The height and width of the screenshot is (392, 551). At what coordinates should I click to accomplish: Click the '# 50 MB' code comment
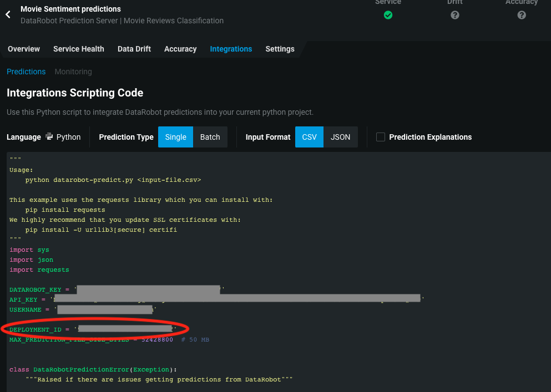pos(195,340)
